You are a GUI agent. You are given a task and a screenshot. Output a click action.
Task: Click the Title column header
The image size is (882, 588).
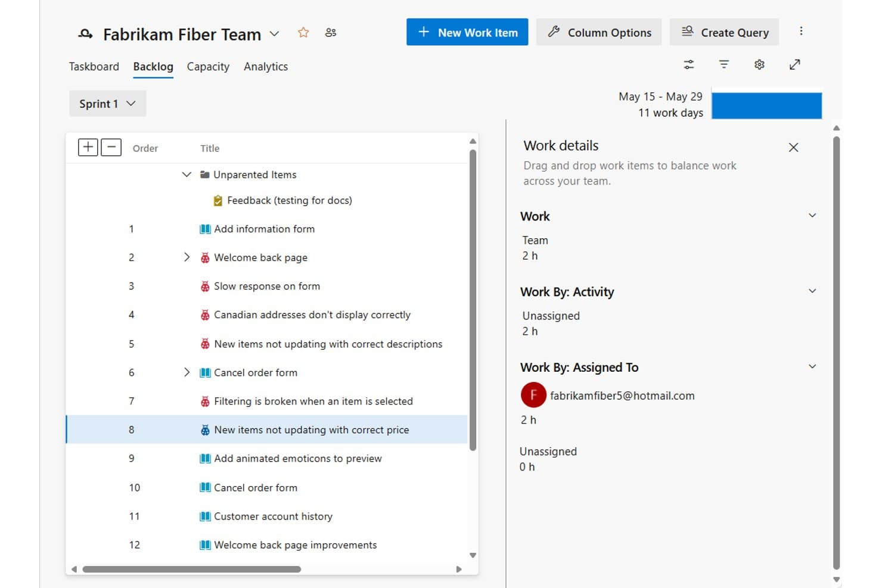pos(210,148)
